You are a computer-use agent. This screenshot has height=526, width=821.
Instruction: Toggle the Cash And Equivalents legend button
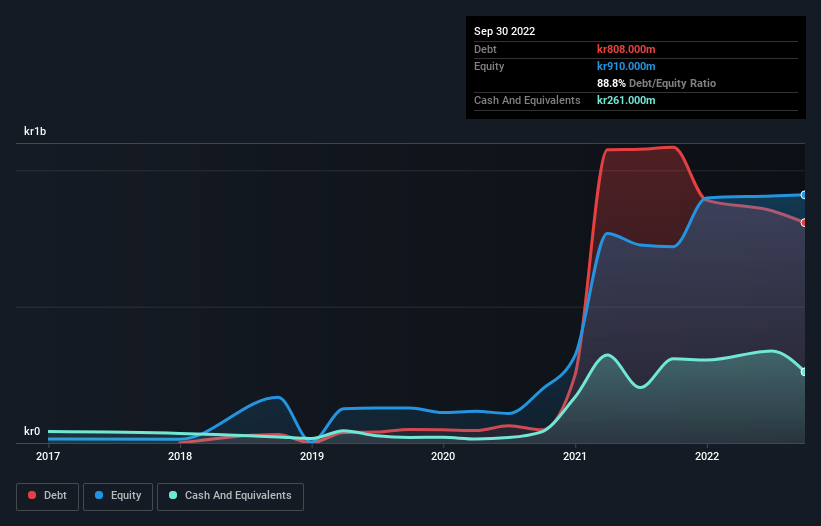(x=230, y=496)
